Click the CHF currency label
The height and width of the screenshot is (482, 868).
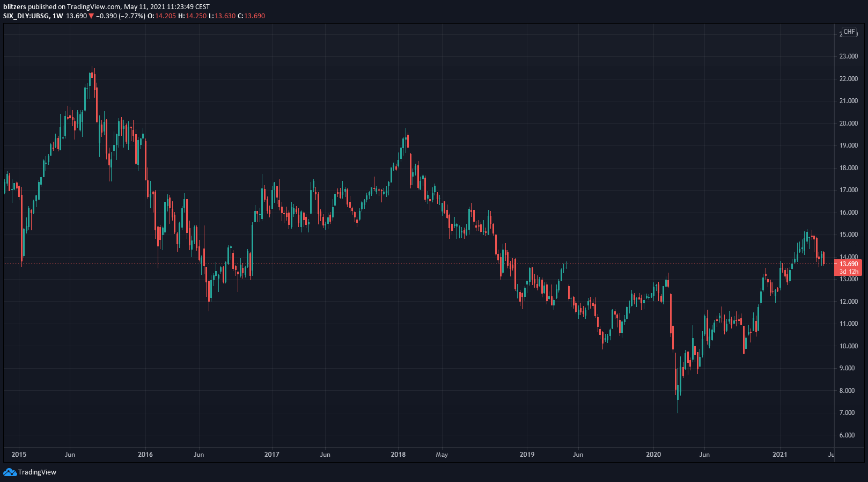(x=849, y=32)
